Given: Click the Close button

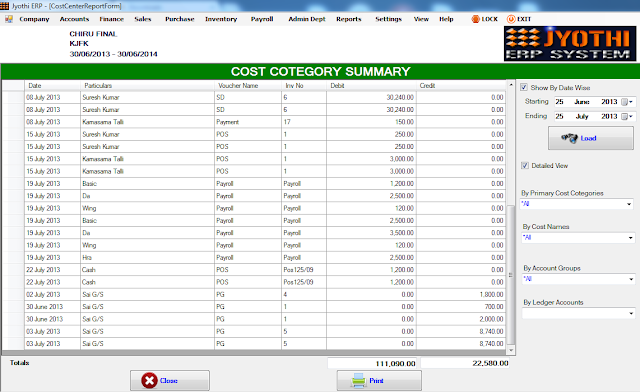Looking at the screenshot, I should (x=170, y=381).
